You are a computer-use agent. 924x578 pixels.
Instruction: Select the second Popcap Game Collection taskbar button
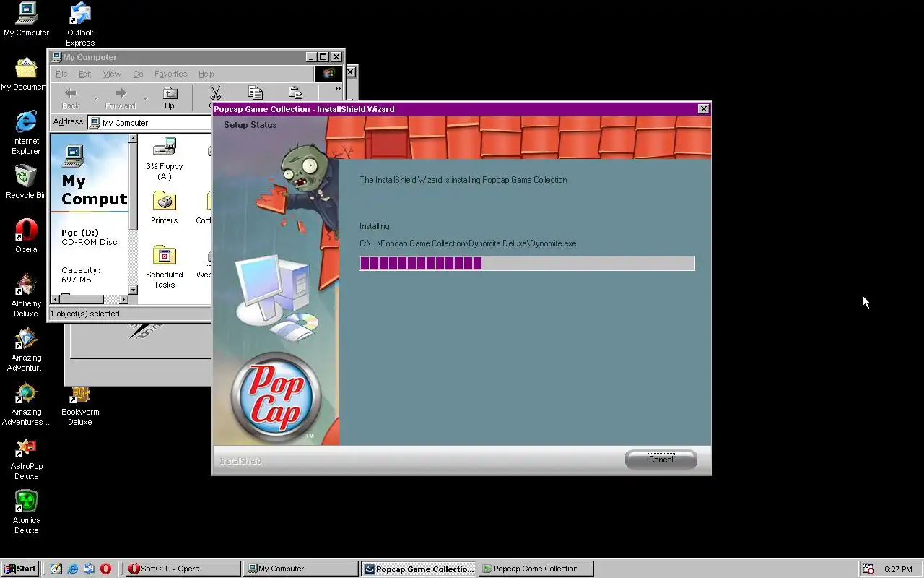pyautogui.click(x=536, y=569)
